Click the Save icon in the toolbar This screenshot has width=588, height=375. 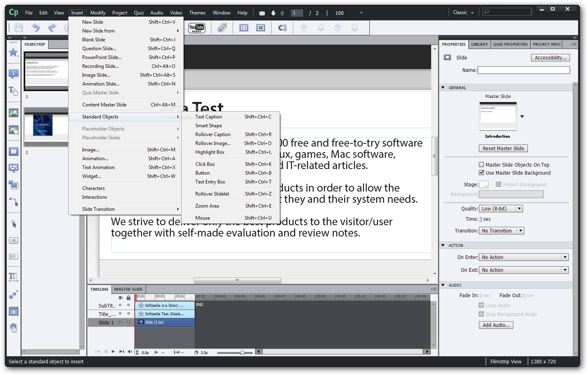pyautogui.click(x=19, y=28)
